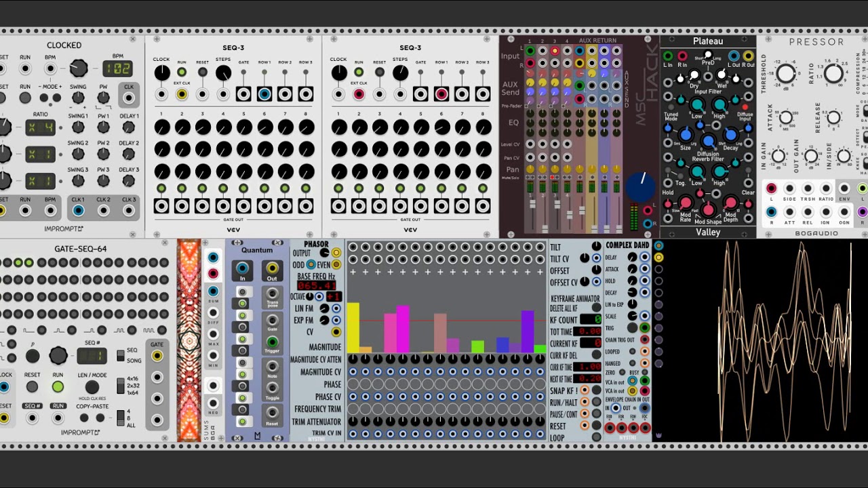Click the DELETE ALL KF button
Viewport: 868px width, 488px height.
click(596, 308)
